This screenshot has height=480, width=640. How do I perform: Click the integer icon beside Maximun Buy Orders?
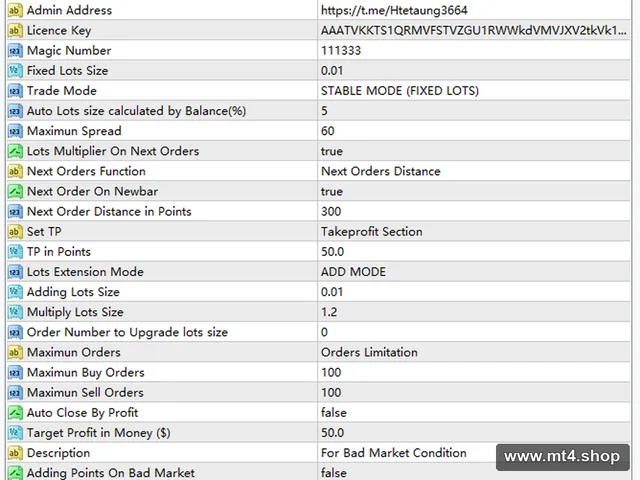15,372
